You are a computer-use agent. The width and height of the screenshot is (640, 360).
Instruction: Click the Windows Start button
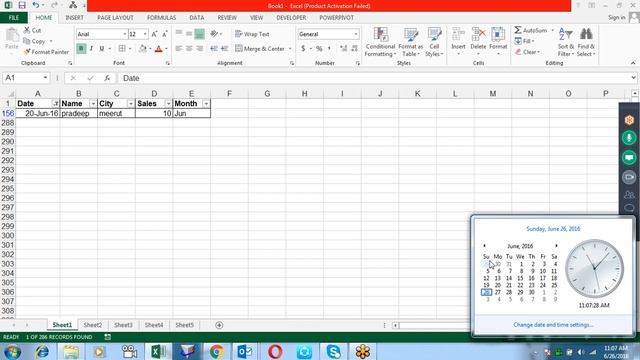pos(12,351)
